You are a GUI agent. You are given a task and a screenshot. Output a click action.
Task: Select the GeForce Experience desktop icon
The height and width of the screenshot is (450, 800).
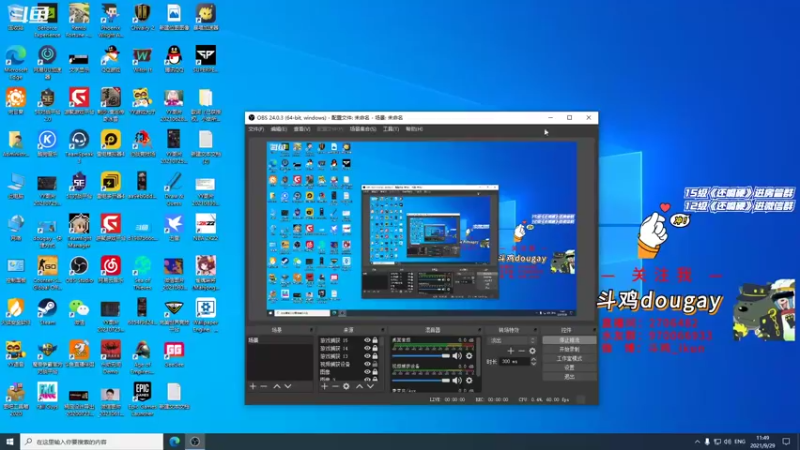(x=47, y=20)
